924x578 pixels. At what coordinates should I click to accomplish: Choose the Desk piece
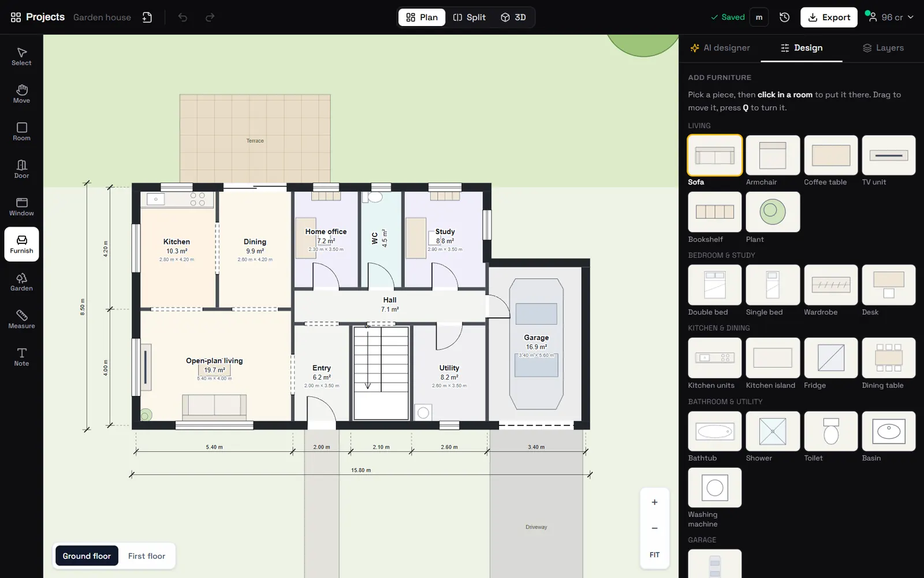pos(889,285)
